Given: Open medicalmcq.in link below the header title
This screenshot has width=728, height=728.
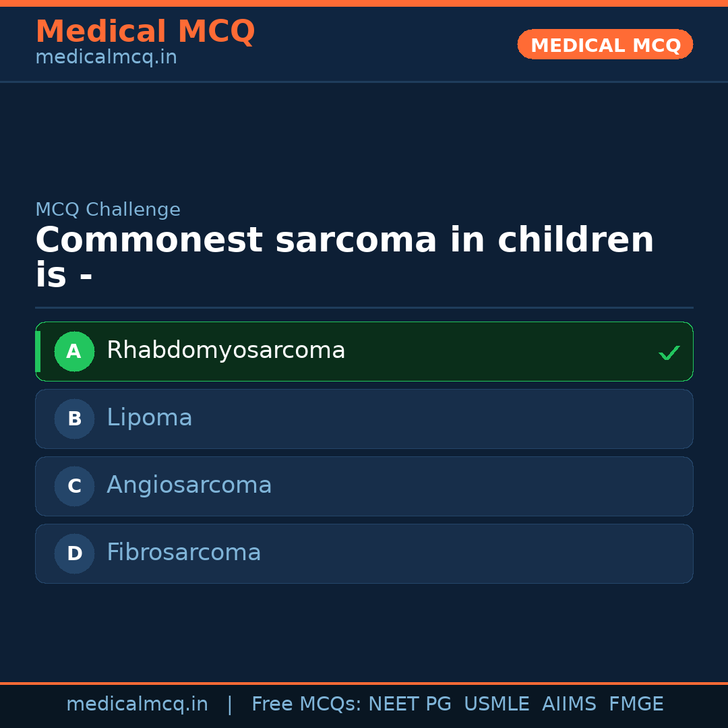Looking at the screenshot, I should click(x=106, y=58).
